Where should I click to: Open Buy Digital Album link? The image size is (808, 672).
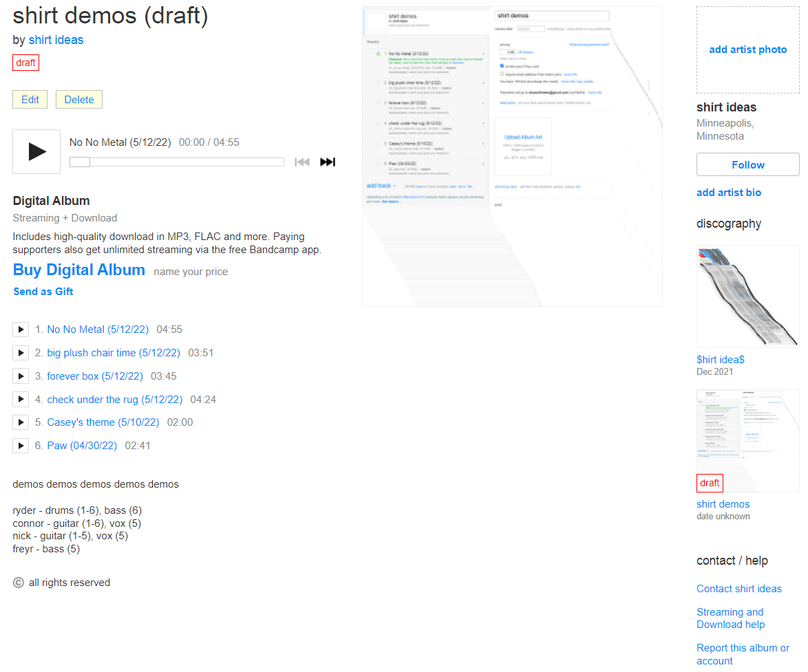tap(79, 270)
